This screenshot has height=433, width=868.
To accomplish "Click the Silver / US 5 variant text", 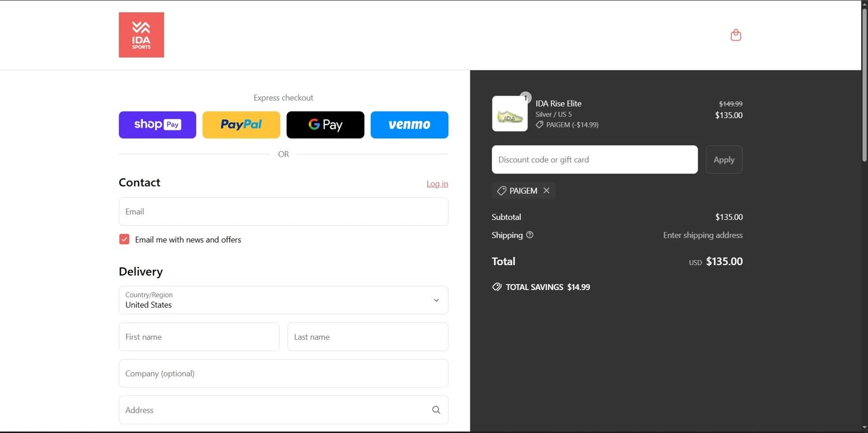I will 554,115.
